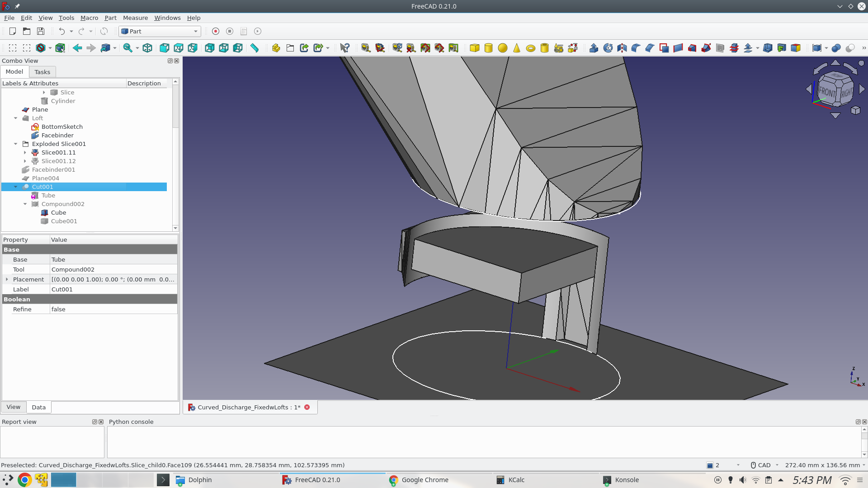Click the Extrude tool icon
868x488 pixels.
tap(594, 48)
